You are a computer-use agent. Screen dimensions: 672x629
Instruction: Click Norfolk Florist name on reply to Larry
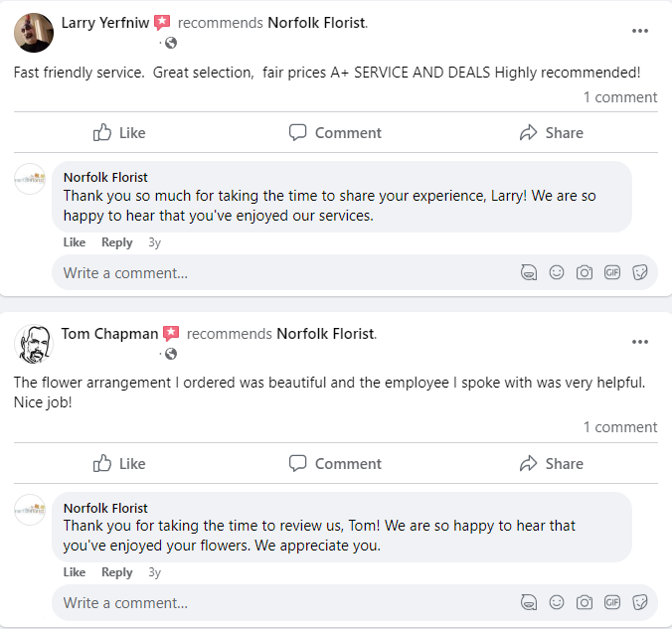pos(105,177)
